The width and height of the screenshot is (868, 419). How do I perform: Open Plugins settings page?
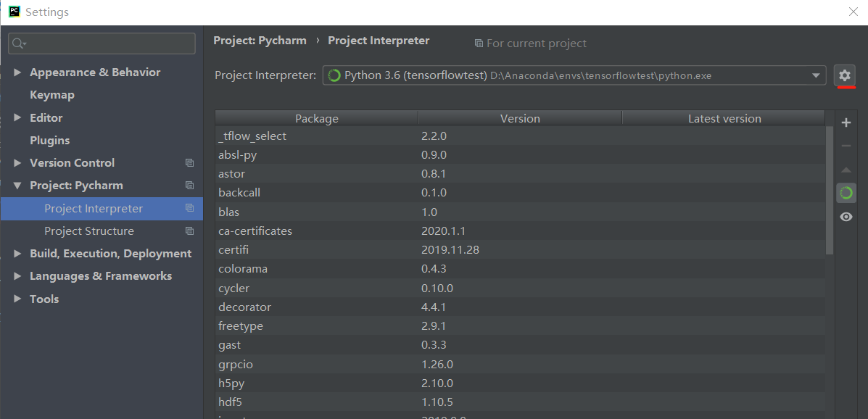pyautogui.click(x=50, y=141)
